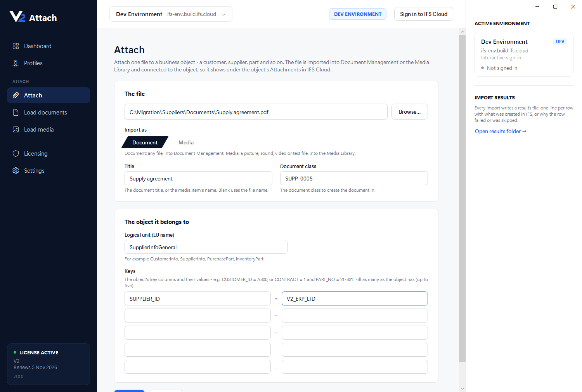Image resolution: width=582 pixels, height=392 pixels.
Task: Click the LICENSE ACTIVE status card
Action: pos(48,364)
